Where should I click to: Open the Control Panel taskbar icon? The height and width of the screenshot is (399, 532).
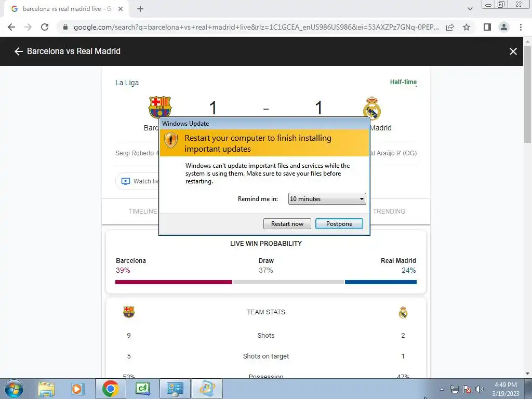(175, 389)
